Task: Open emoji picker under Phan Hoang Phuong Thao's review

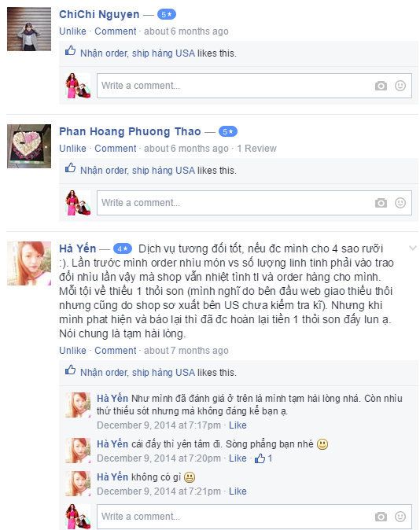Action: [x=400, y=203]
